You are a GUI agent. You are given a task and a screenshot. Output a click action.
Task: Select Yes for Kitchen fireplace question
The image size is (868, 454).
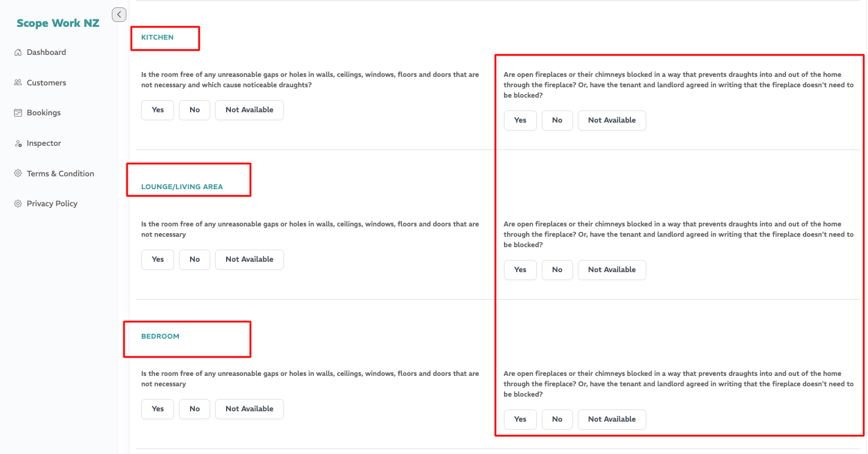point(520,120)
